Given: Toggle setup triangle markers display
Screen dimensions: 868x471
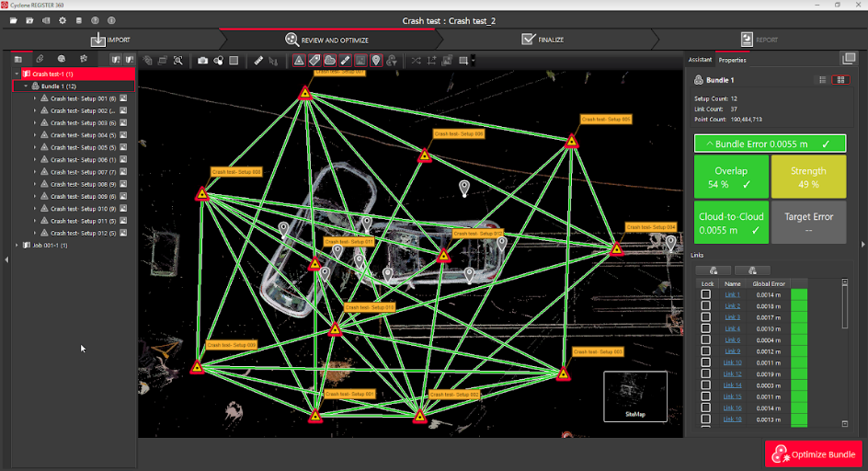Looking at the screenshot, I should [x=299, y=61].
